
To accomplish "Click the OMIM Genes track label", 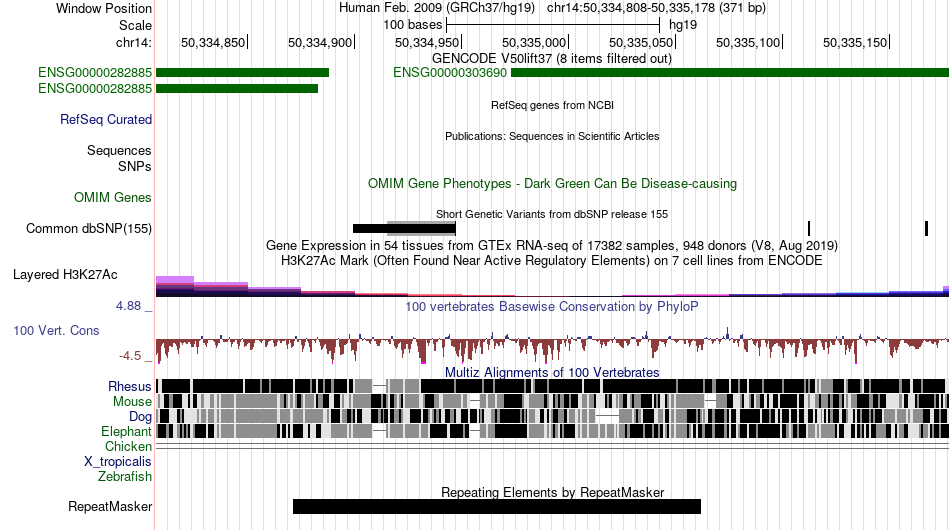I will coord(113,197).
